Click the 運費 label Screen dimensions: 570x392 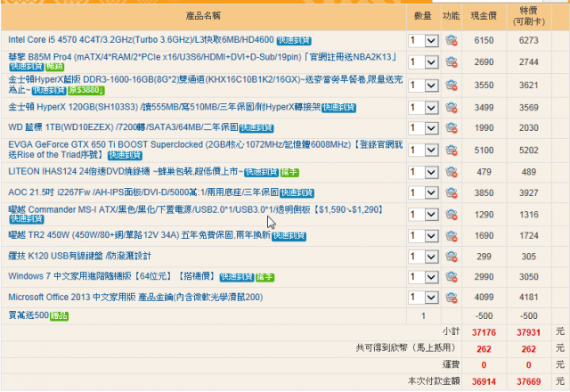click(x=451, y=364)
